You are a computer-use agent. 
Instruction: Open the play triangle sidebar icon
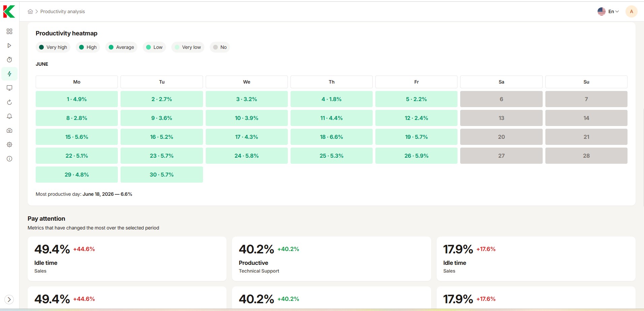click(9, 45)
